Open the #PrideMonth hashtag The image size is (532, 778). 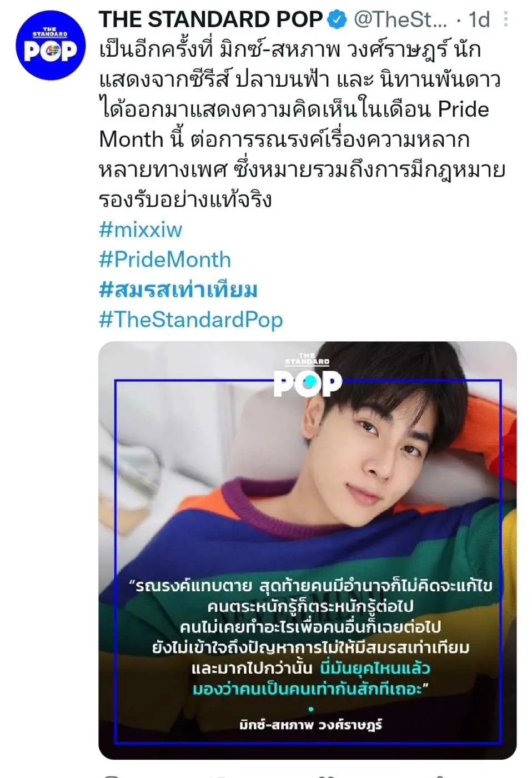165,260
